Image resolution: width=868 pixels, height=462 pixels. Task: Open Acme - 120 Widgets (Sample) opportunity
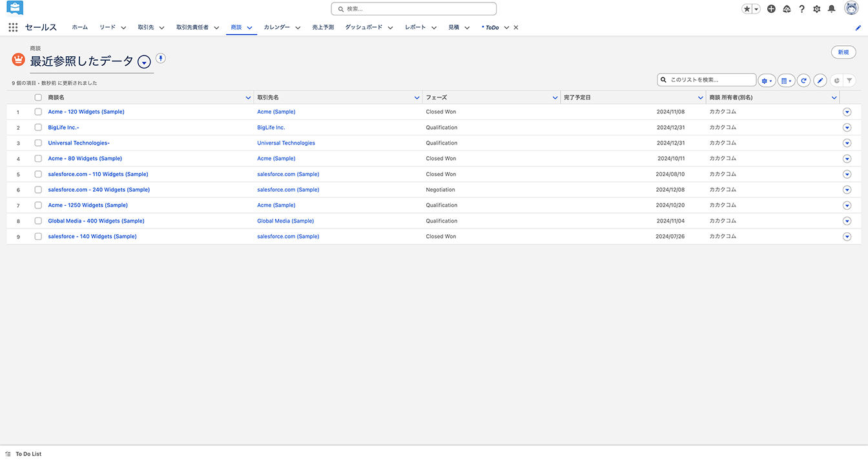(86, 112)
